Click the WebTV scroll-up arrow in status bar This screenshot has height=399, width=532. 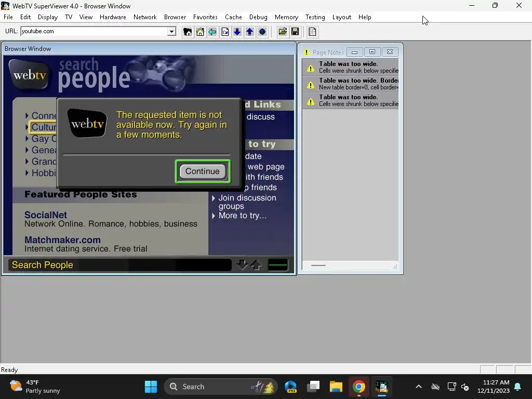pos(256,265)
